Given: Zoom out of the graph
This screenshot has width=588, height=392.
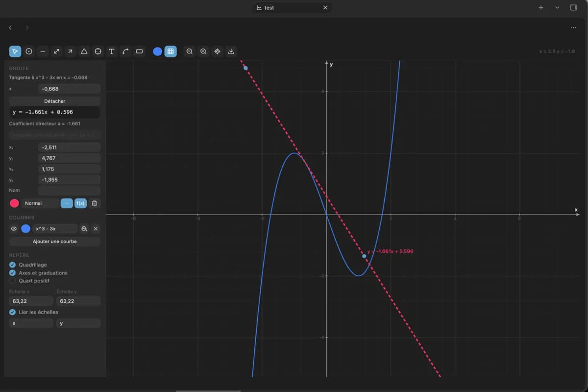Looking at the screenshot, I should click(x=190, y=51).
